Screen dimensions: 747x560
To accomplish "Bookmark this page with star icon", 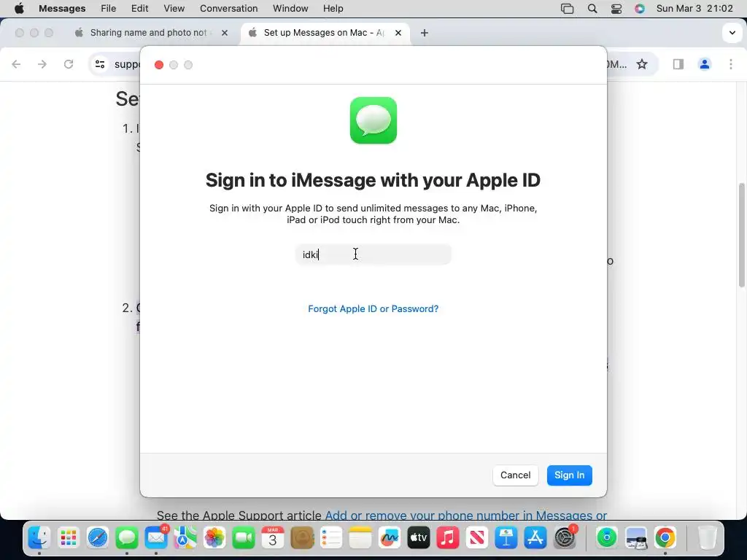I will [642, 64].
